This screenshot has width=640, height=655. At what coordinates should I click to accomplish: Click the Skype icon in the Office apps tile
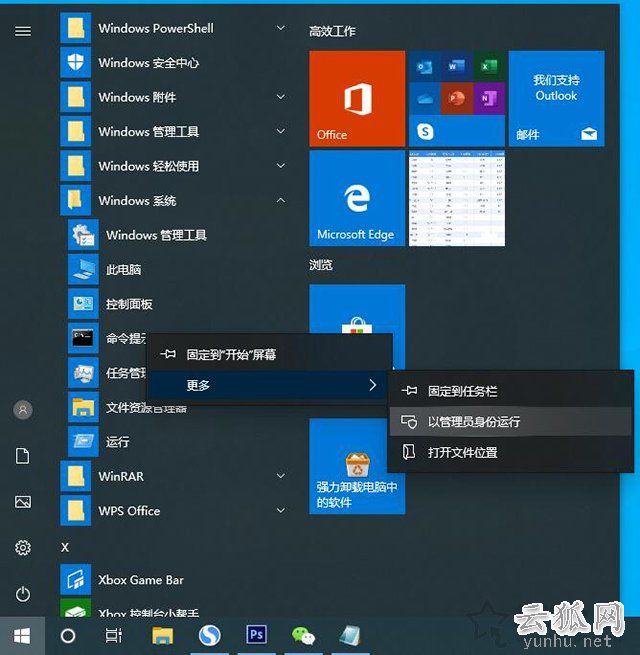pos(425,132)
